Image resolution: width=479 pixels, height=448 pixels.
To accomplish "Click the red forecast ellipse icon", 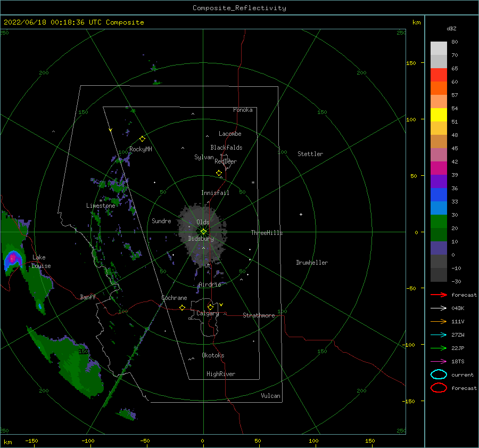I will [x=439, y=388].
